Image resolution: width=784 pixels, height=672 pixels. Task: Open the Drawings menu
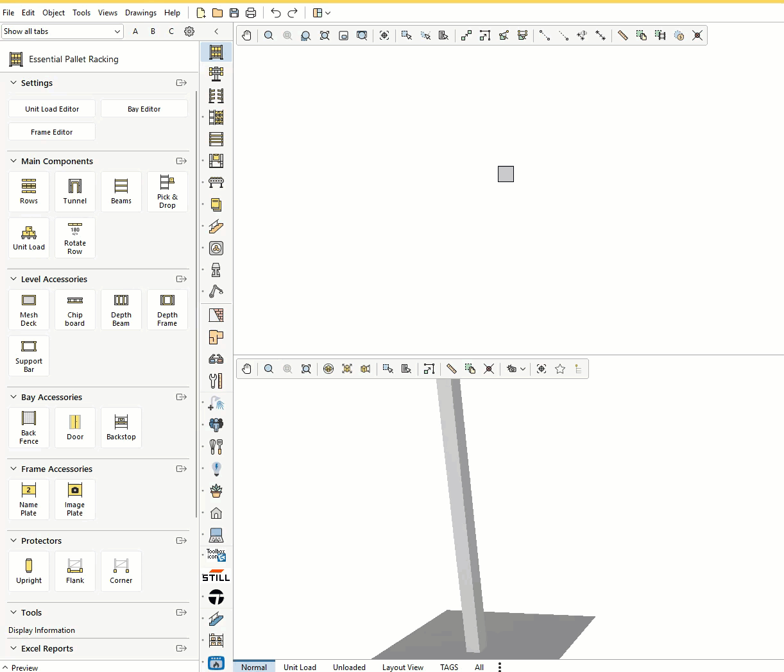click(x=141, y=13)
